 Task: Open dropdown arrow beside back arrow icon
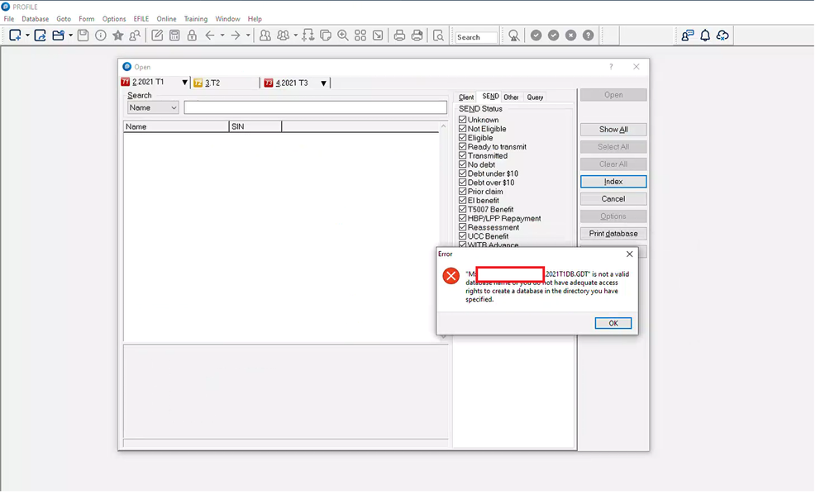pyautogui.click(x=222, y=36)
